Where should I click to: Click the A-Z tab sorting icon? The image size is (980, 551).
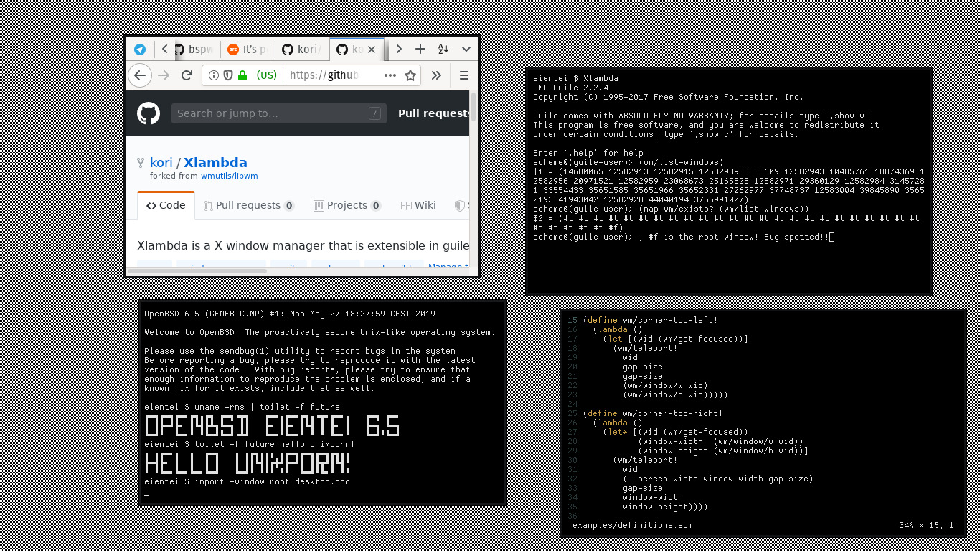443,50
